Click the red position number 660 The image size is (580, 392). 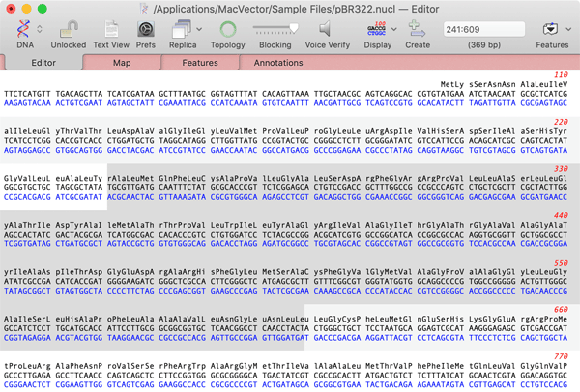coord(561,310)
